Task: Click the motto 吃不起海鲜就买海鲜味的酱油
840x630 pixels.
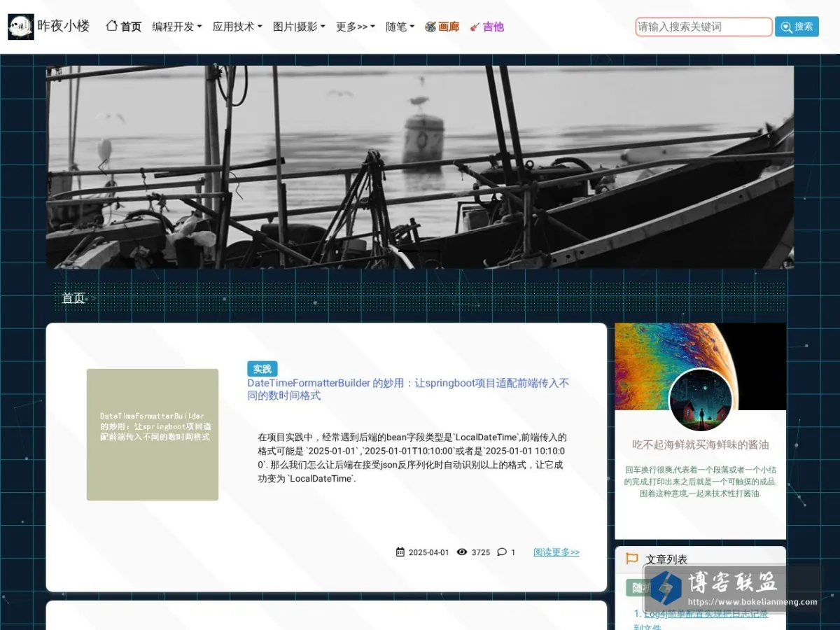Action: pos(701,444)
